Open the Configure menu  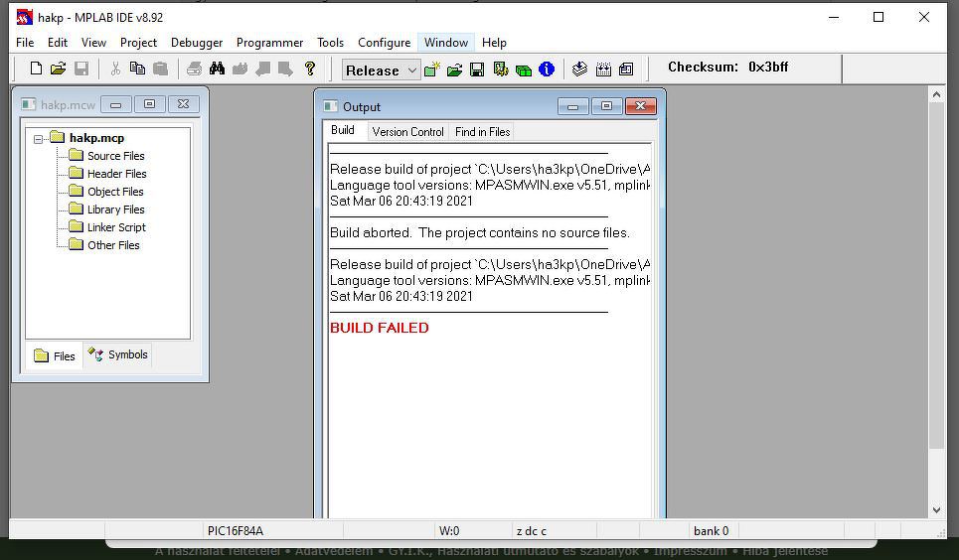coord(384,42)
